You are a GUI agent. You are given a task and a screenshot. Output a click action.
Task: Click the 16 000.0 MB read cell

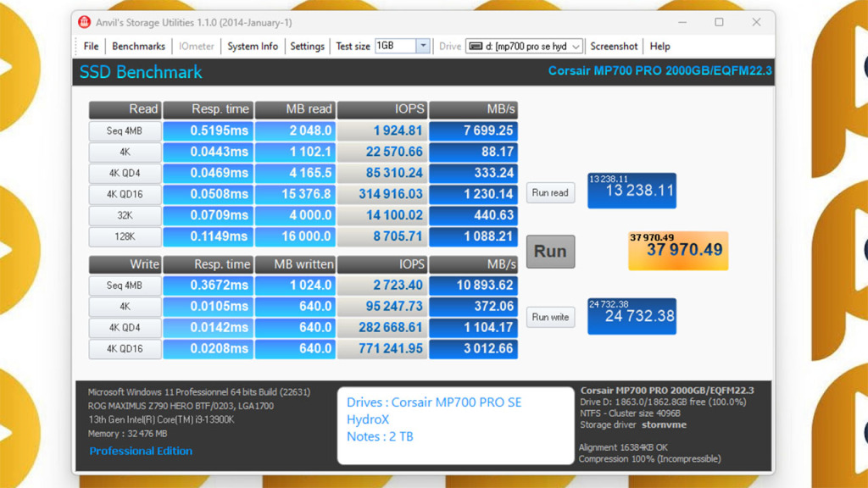[295, 237]
